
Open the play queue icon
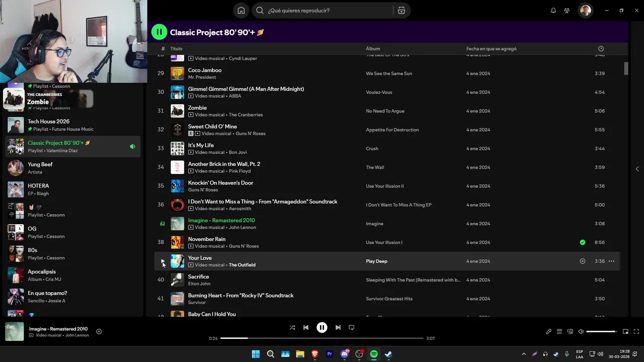(559, 332)
